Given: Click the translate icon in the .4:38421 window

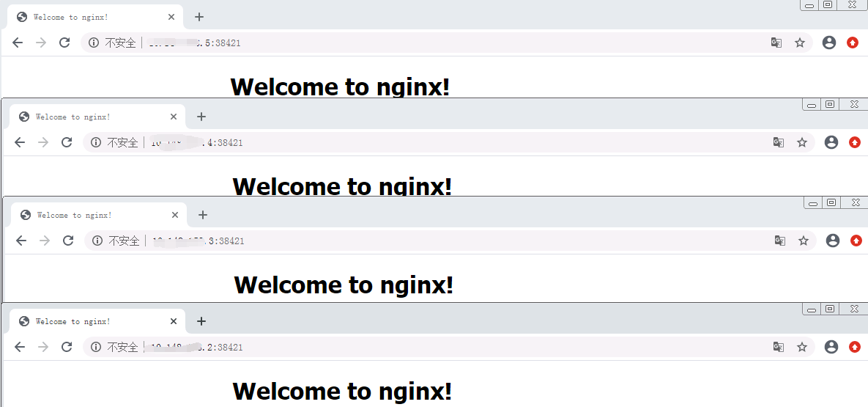Looking at the screenshot, I should tap(779, 142).
